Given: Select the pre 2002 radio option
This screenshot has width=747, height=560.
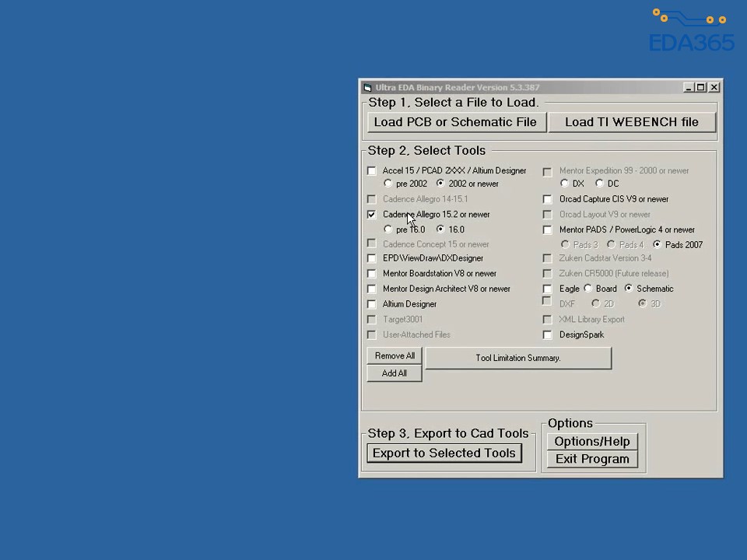Looking at the screenshot, I should point(388,184).
